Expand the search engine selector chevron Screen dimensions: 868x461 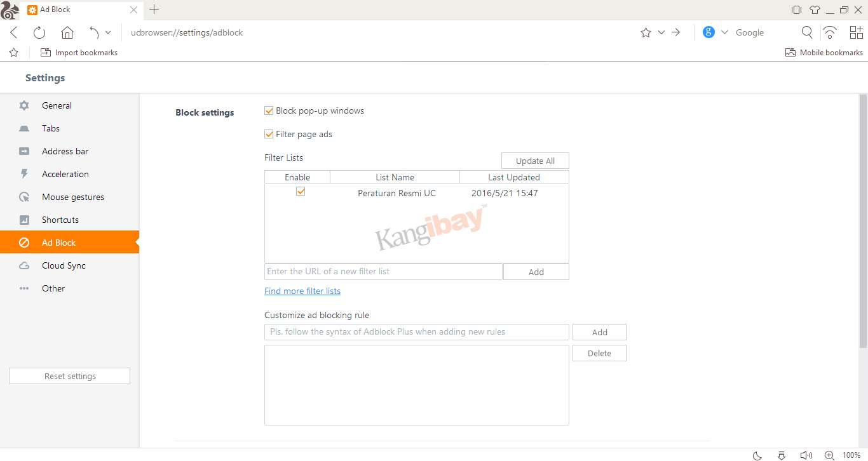pyautogui.click(x=724, y=32)
